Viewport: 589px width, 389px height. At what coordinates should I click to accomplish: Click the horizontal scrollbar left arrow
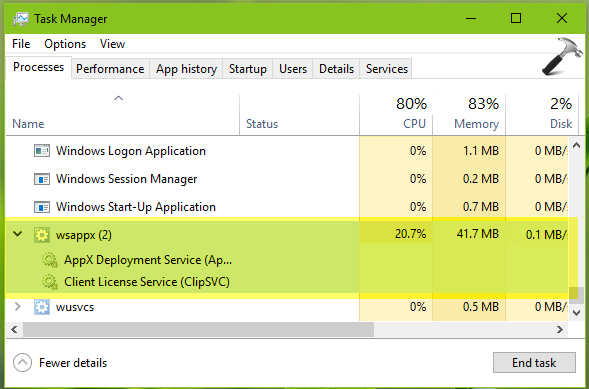pyautogui.click(x=14, y=330)
